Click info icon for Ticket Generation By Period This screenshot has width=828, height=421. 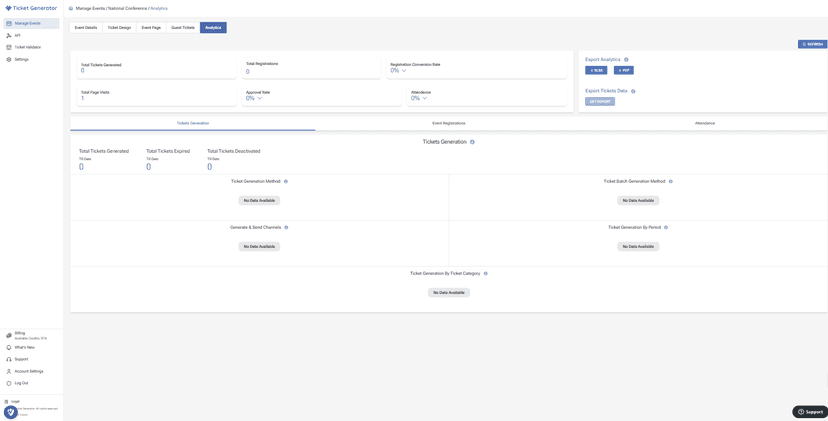coord(666,227)
